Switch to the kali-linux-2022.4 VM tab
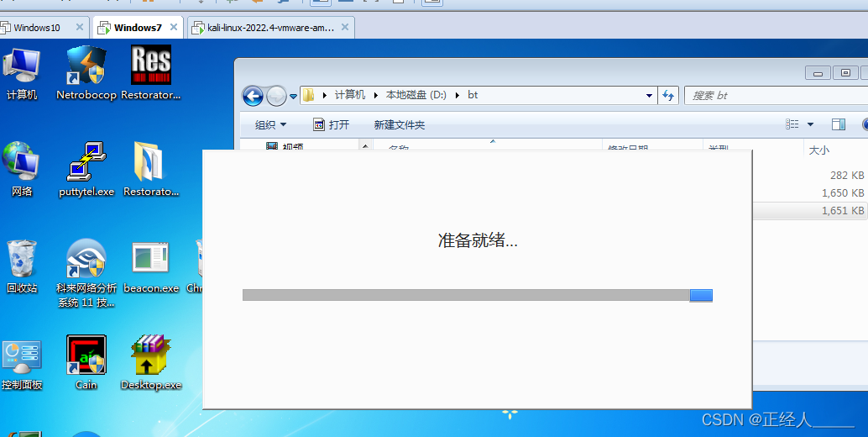The height and width of the screenshot is (437, 868). [270, 28]
